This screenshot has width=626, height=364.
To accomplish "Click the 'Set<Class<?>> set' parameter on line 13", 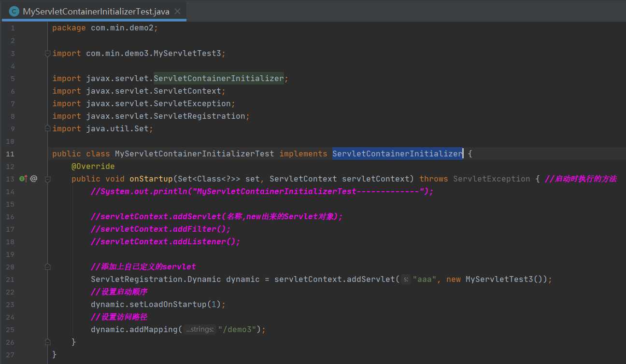I will (x=219, y=179).
